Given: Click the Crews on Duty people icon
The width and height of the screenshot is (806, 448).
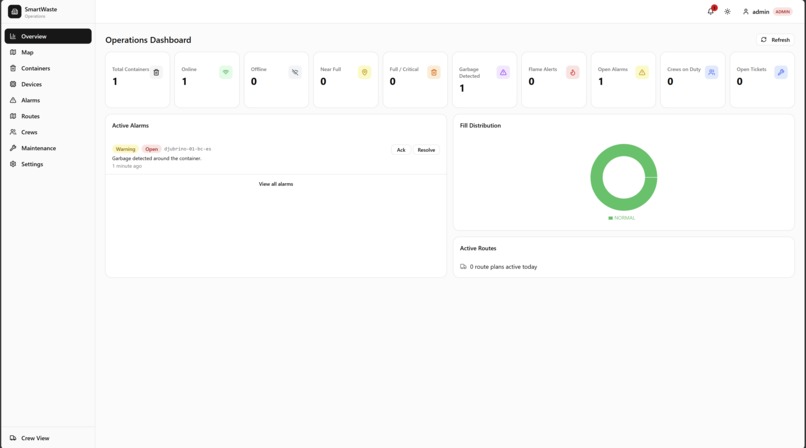Looking at the screenshot, I should [711, 72].
